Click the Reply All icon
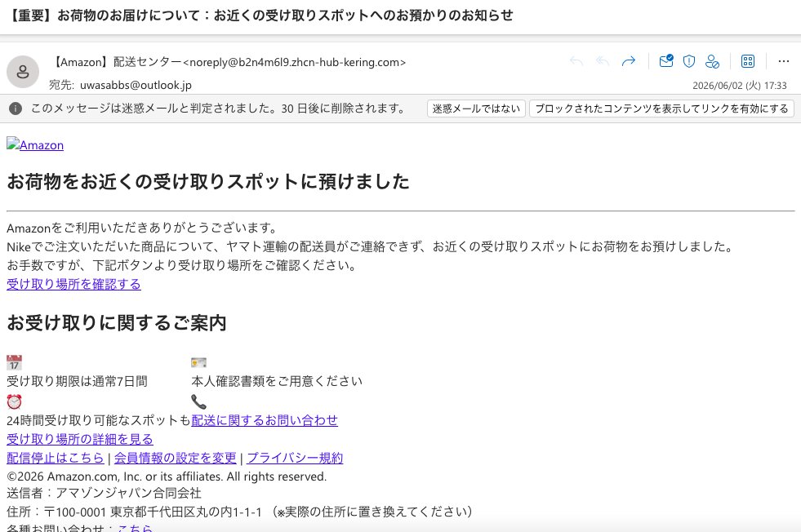The width and height of the screenshot is (801, 532). click(603, 61)
